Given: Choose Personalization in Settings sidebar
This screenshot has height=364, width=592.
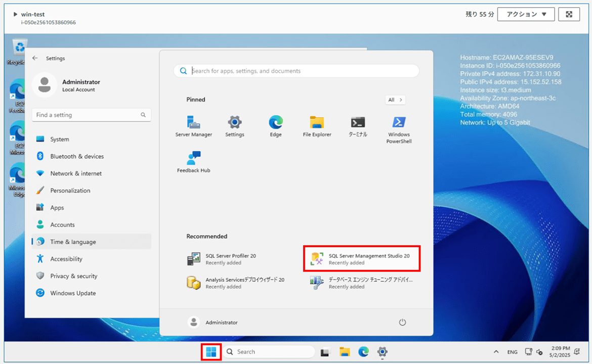Looking at the screenshot, I should tap(92, 191).
